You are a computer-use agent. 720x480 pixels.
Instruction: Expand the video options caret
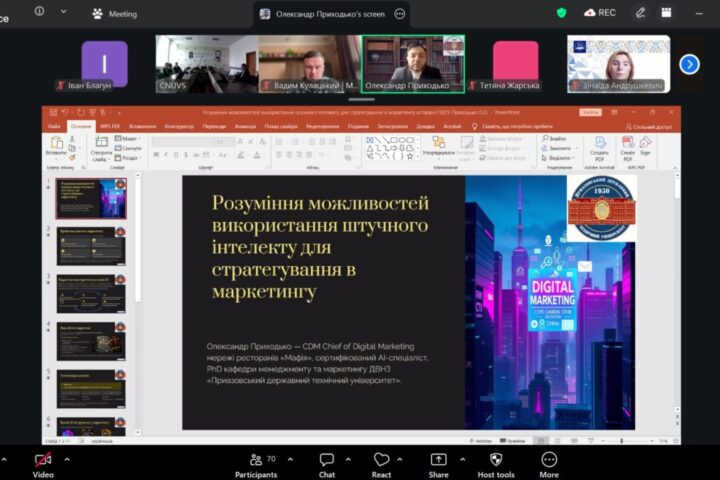67,459
